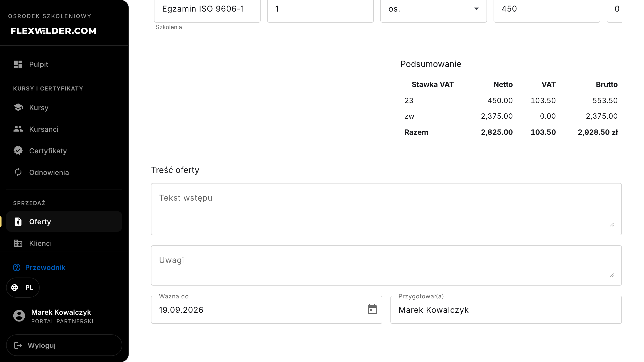
Task: Navigate to Certyfikaty
Action: pyautogui.click(x=64, y=151)
